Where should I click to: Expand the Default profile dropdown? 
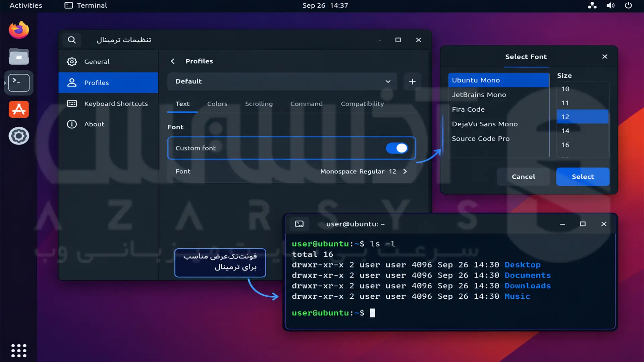point(282,81)
